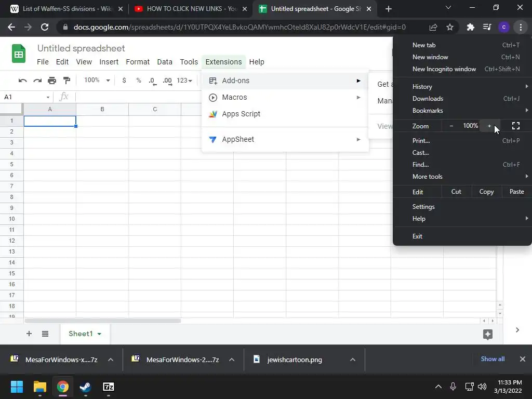Viewport: 532px width, 399px height.
Task: Open Apps Script from Extensions menu
Action: coord(285,114)
